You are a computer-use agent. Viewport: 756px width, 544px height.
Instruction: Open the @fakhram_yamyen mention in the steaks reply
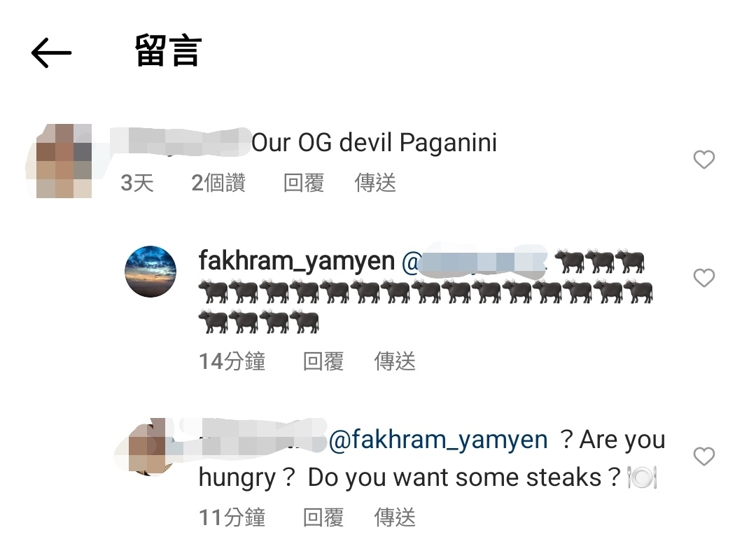(438, 440)
